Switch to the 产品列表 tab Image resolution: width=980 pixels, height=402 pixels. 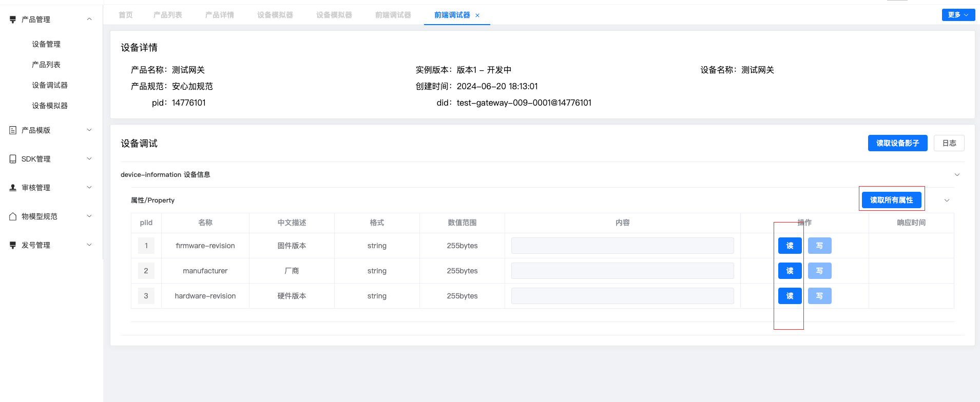click(x=167, y=15)
